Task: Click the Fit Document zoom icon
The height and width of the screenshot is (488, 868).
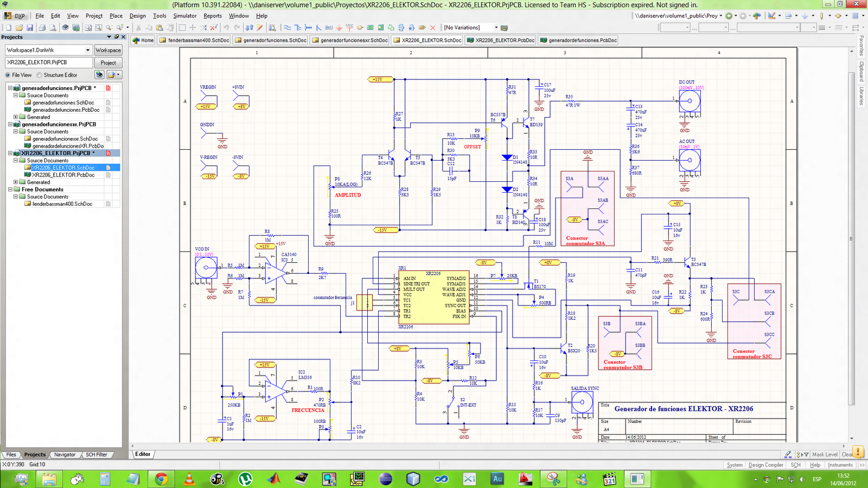Action: (x=88, y=28)
